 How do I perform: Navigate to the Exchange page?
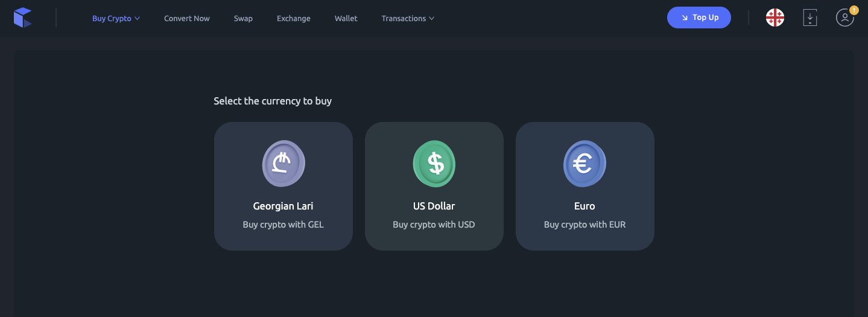[x=294, y=19]
